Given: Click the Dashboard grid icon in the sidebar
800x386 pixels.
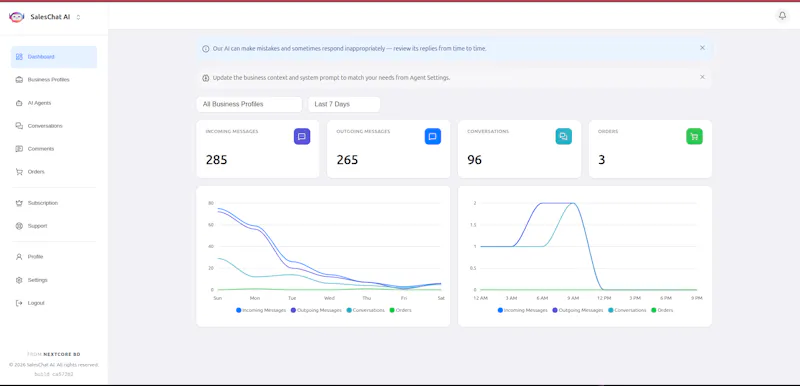Looking at the screenshot, I should pyautogui.click(x=19, y=57).
